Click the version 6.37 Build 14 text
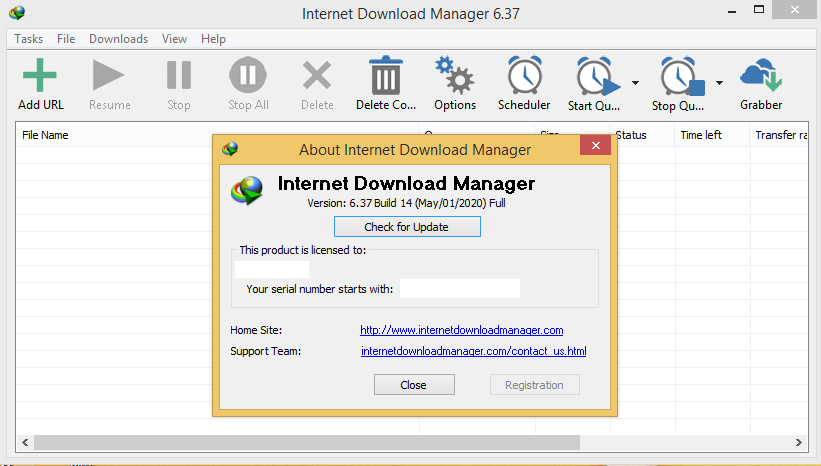Image resolution: width=821 pixels, height=466 pixels. tap(406, 203)
